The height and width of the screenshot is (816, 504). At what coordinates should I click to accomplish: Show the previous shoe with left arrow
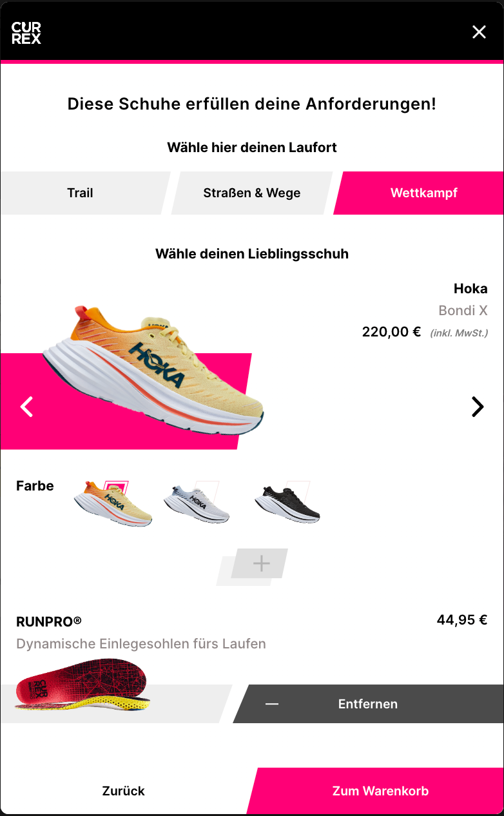pos(26,407)
